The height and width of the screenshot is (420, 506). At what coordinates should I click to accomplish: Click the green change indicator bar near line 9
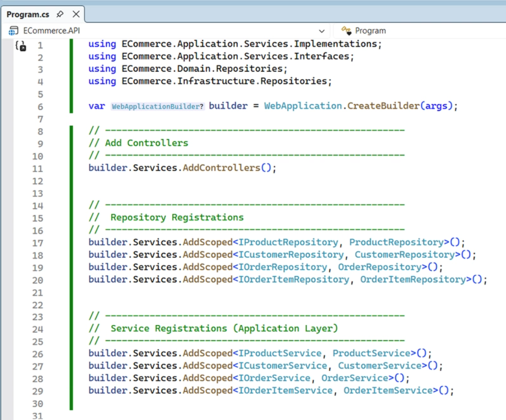coord(71,143)
